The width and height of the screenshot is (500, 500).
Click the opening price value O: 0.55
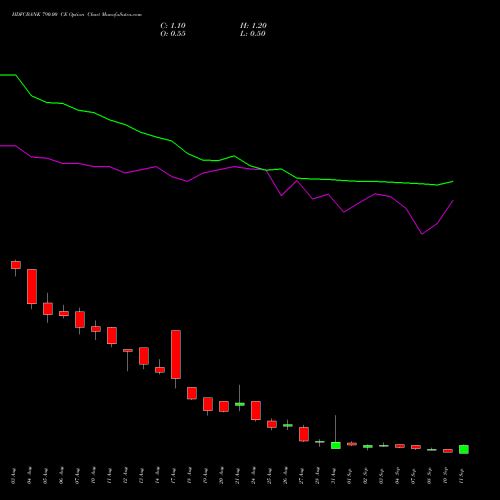pos(173,34)
